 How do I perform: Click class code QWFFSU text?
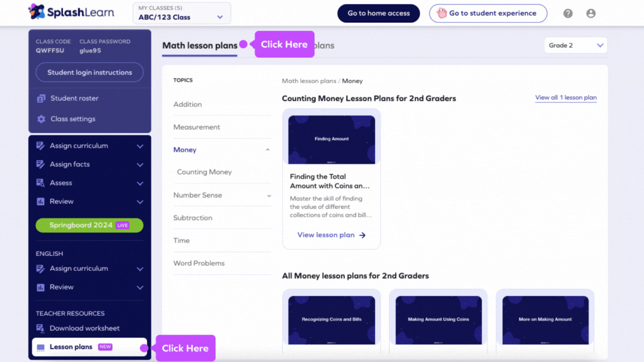50,50
